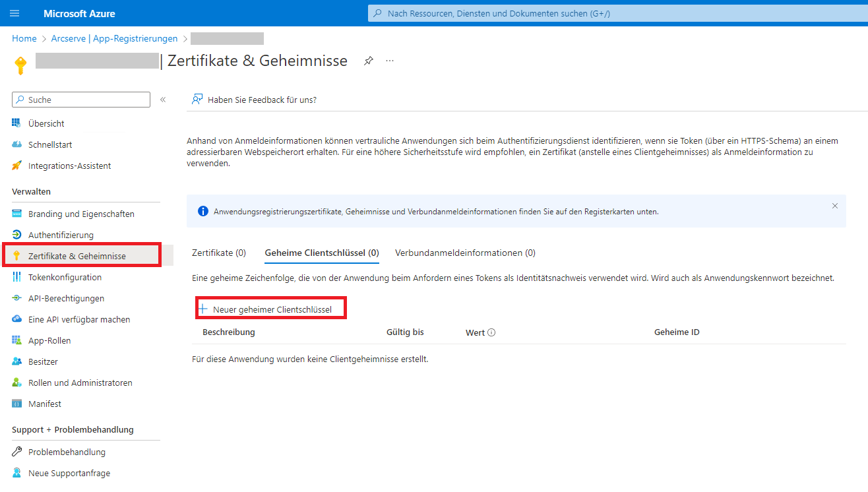Select the Geheime Clientschlüssel (0) tab
Image resolution: width=868 pixels, height=492 pixels.
click(322, 253)
